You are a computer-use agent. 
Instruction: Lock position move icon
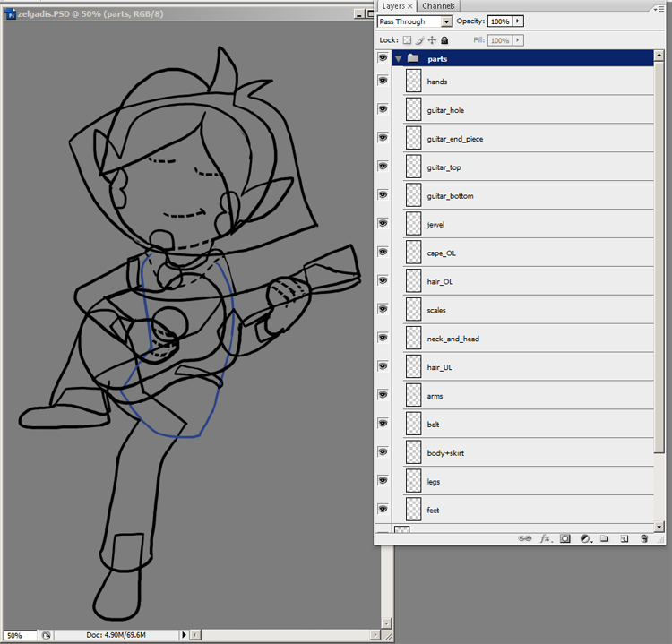pyautogui.click(x=432, y=40)
